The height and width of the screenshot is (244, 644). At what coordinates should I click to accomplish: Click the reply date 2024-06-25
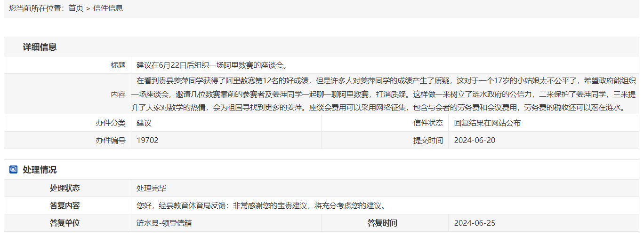(x=475, y=223)
